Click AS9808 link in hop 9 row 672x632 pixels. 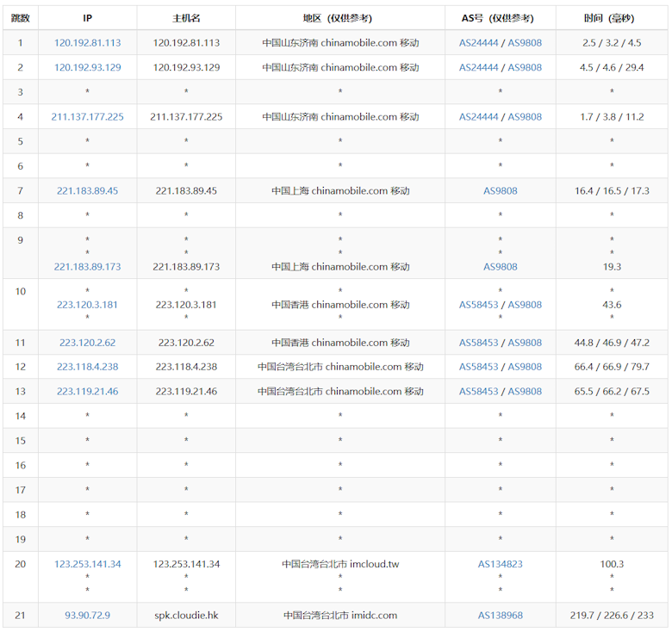[501, 266]
